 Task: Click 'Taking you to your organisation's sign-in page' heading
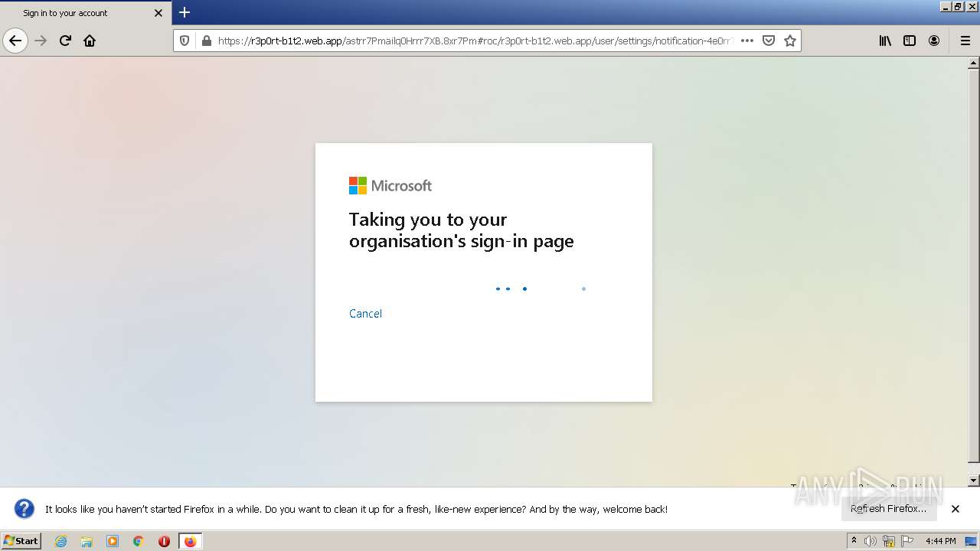[461, 230]
